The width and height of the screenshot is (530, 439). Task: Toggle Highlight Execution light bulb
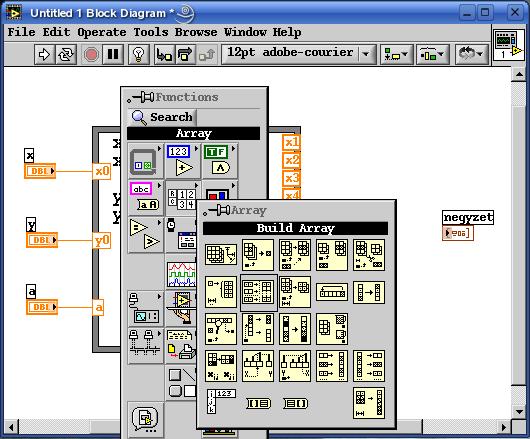[139, 54]
